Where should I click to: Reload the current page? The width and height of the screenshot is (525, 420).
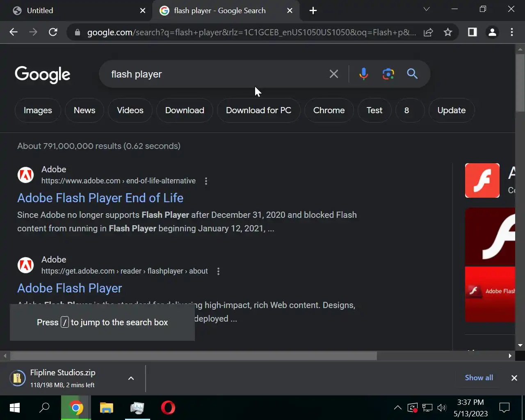(x=53, y=32)
